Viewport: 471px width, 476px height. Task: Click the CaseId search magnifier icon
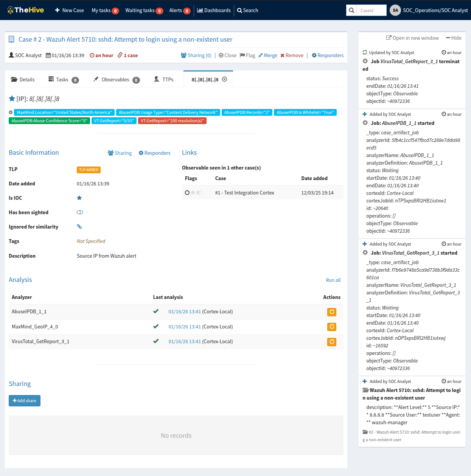[x=351, y=10]
